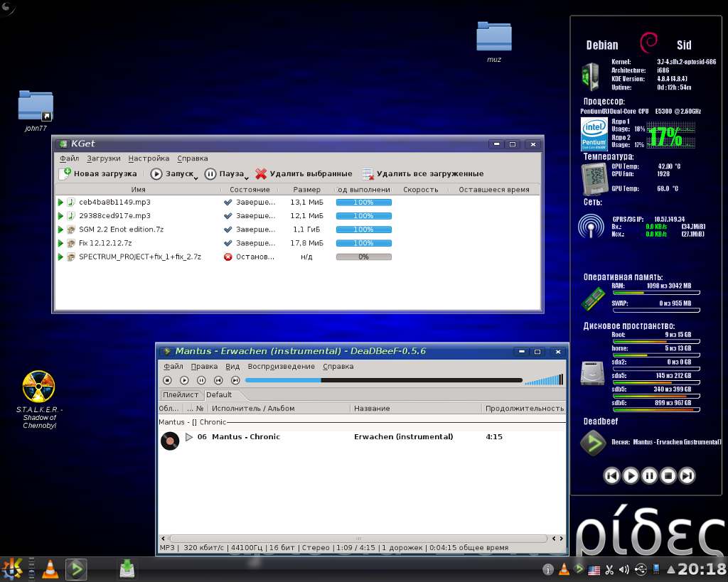Select the SPECTRUM_PROJECT+fix_1+fix_2.7z download
This screenshot has height=582, width=728.
[140, 257]
